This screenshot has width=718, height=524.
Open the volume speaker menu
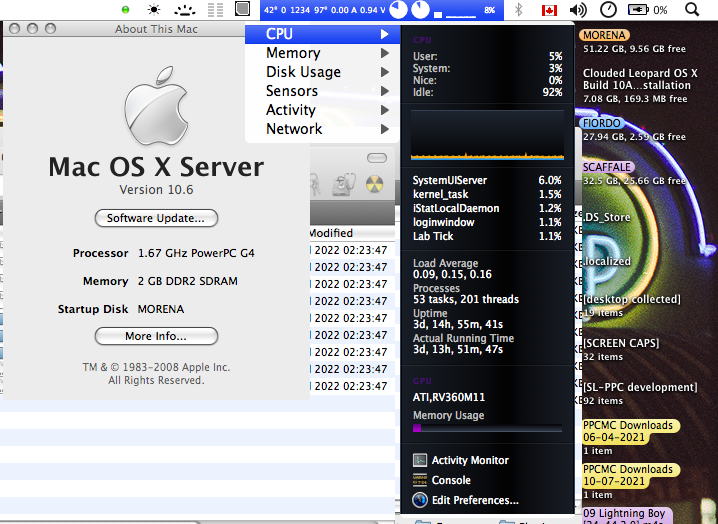coord(578,10)
